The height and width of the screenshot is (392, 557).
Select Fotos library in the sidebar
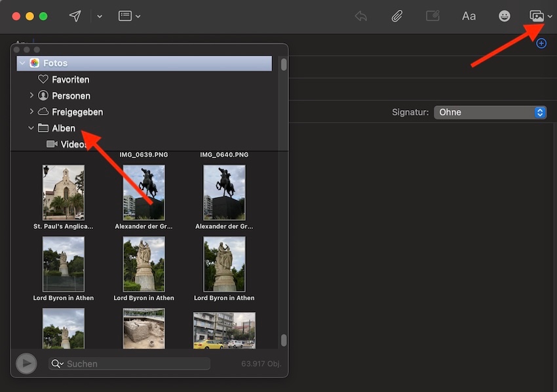55,64
